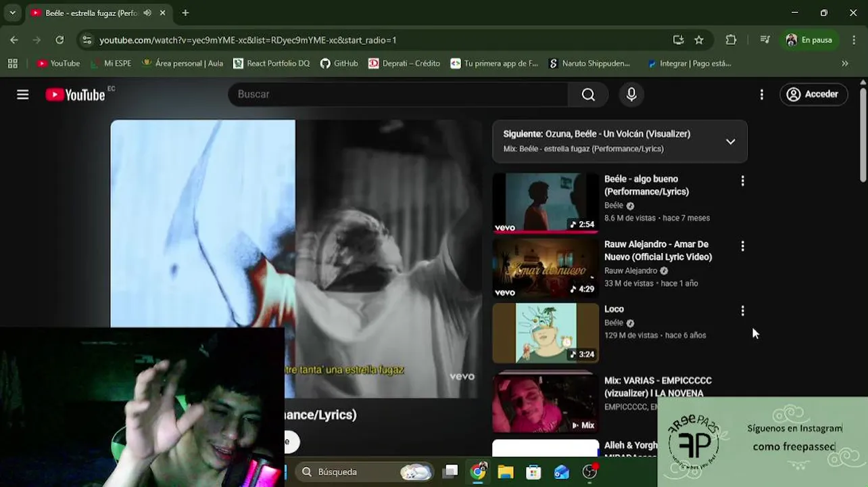The width and height of the screenshot is (868, 487).
Task: Open the En pausa profile button
Action: click(810, 40)
